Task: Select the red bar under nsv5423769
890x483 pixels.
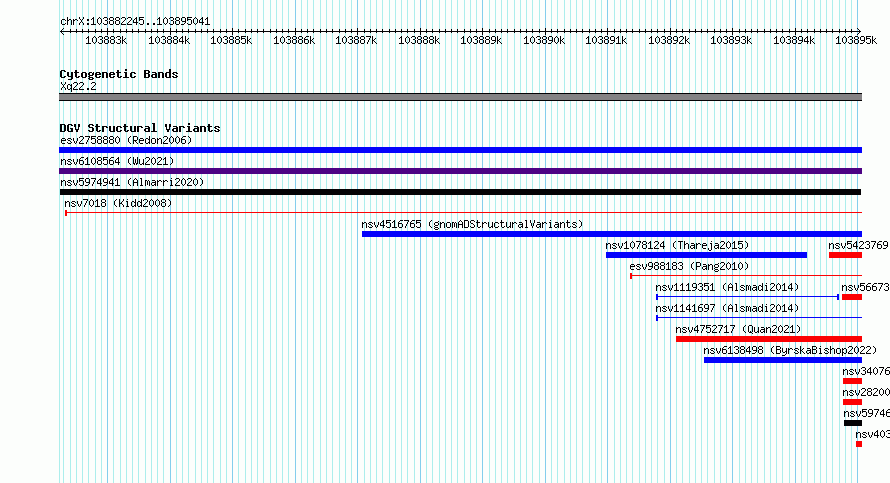Action: pyautogui.click(x=845, y=255)
